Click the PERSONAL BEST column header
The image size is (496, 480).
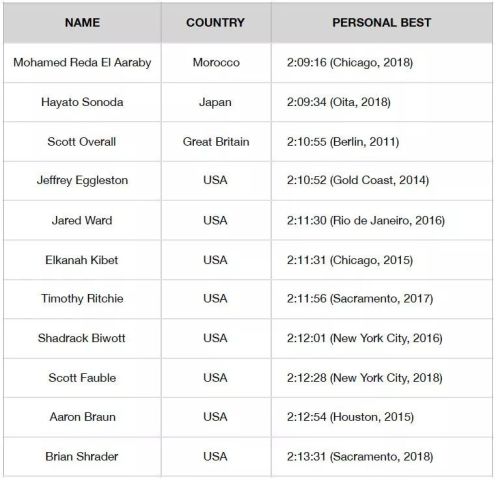click(382, 23)
